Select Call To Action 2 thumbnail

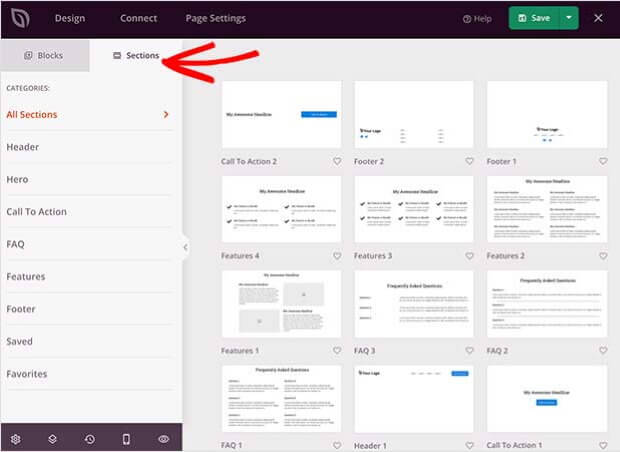(x=282, y=115)
